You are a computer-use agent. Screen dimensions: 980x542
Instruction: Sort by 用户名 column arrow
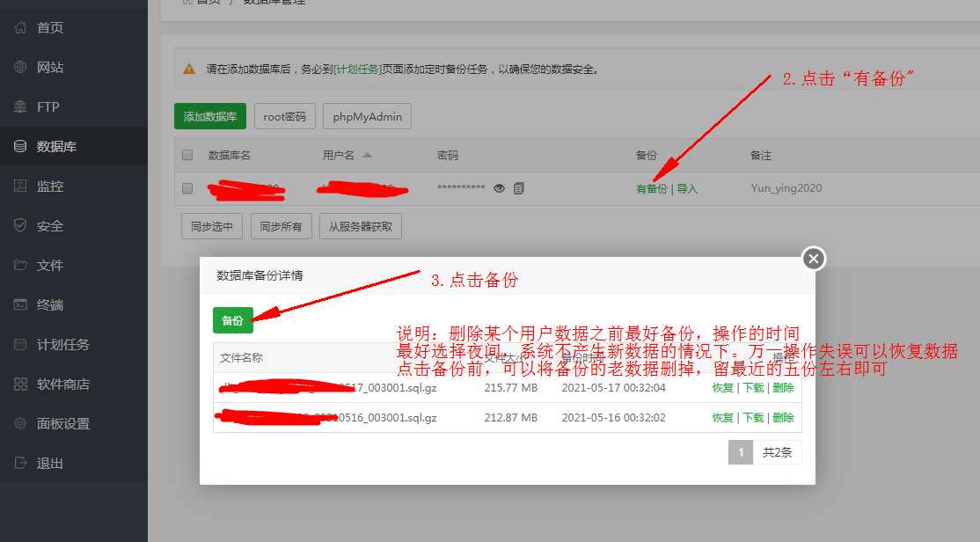(x=368, y=155)
